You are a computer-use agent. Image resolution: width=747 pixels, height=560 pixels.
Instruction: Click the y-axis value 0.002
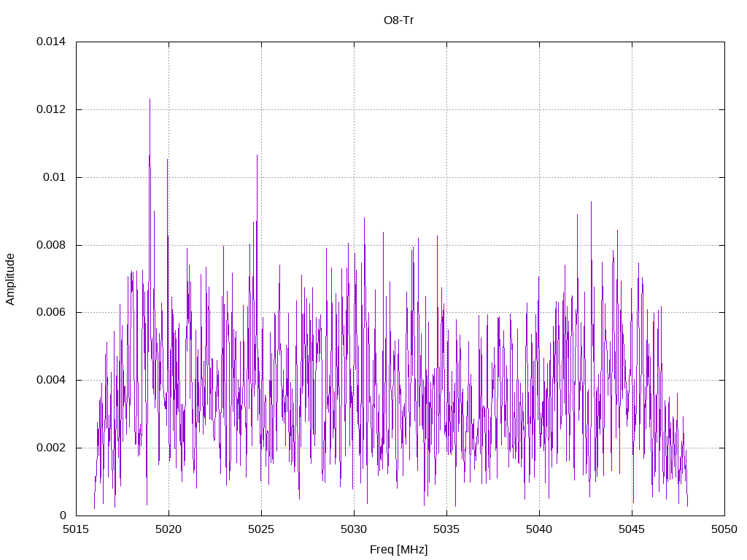[51, 448]
